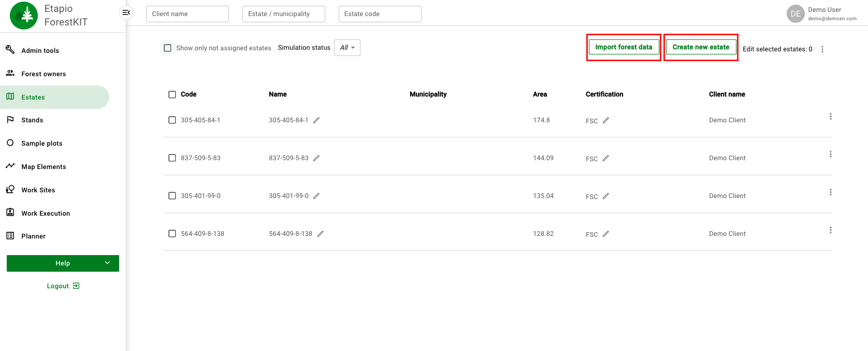Collapse the sidebar with the menu toggle icon

pyautogui.click(x=126, y=12)
